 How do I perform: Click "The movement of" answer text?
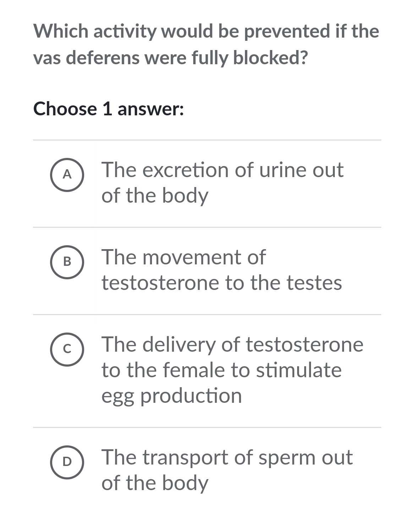click(x=184, y=257)
